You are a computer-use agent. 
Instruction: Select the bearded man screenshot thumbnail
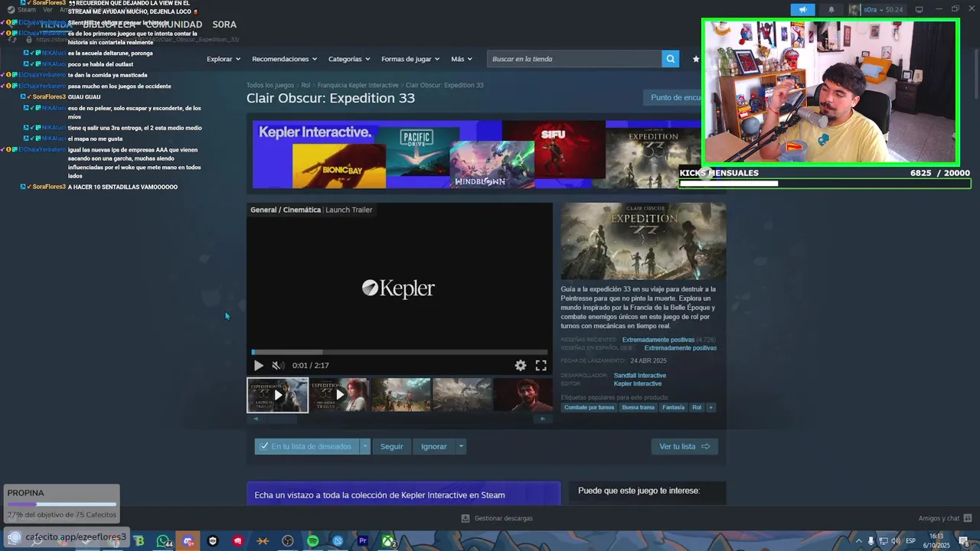(523, 395)
